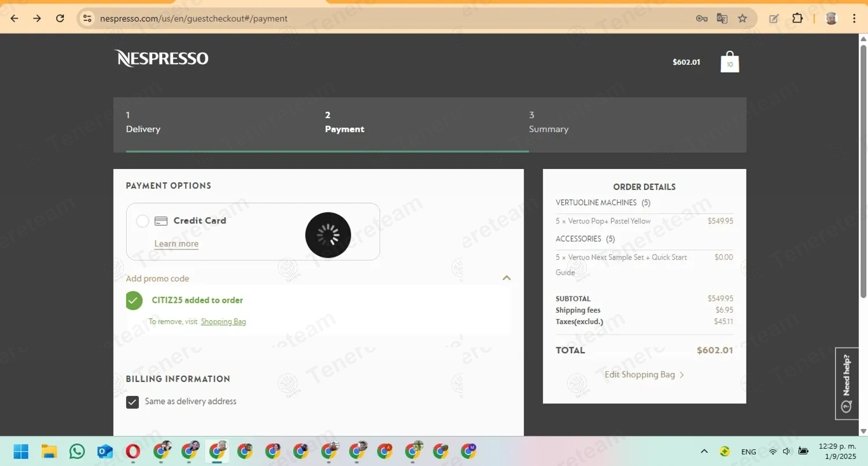Expand hidden system tray icons
868x466 pixels.
(704, 451)
